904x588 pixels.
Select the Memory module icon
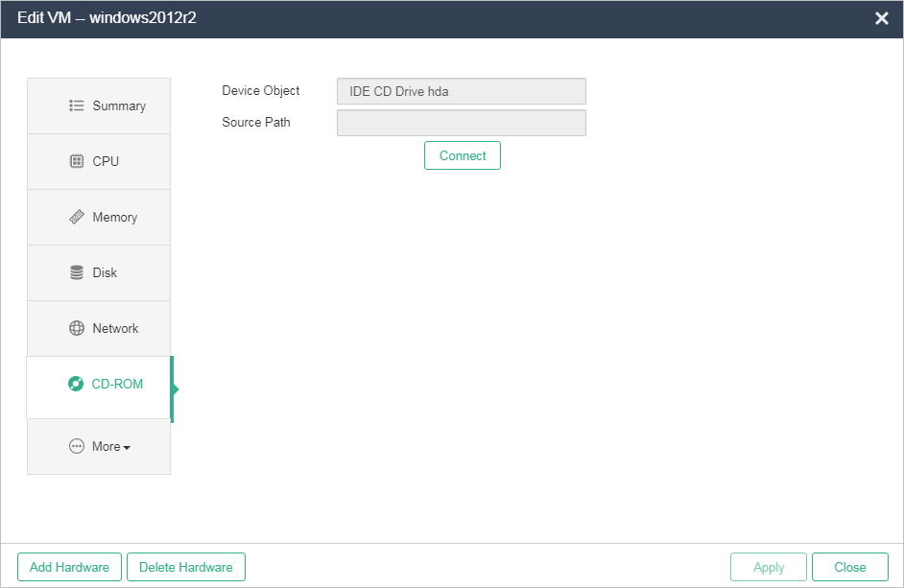(x=77, y=218)
